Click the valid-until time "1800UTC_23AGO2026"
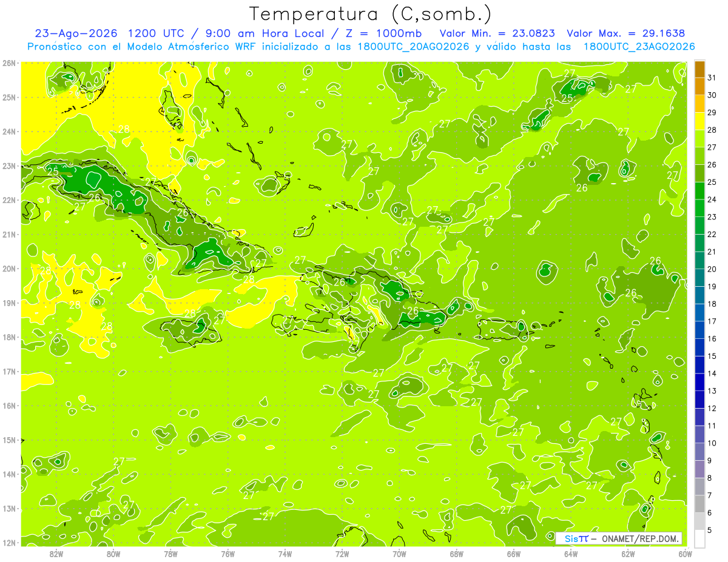 [639, 47]
